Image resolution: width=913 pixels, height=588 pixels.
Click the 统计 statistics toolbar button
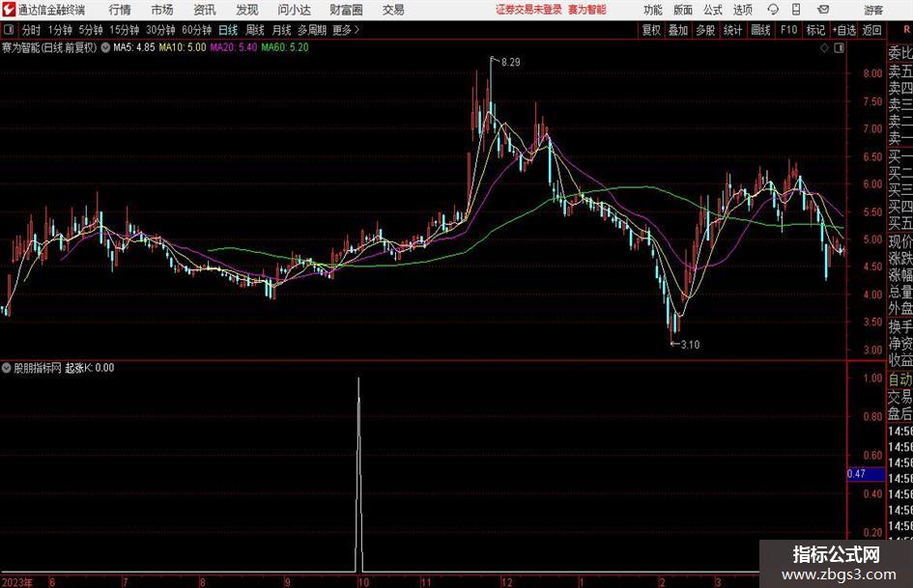(733, 30)
